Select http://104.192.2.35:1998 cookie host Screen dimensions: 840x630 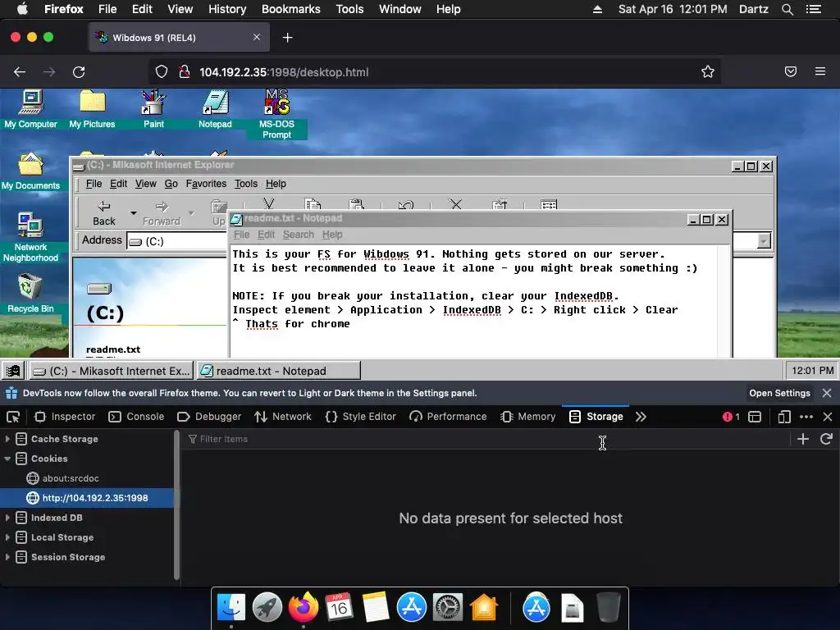87,498
